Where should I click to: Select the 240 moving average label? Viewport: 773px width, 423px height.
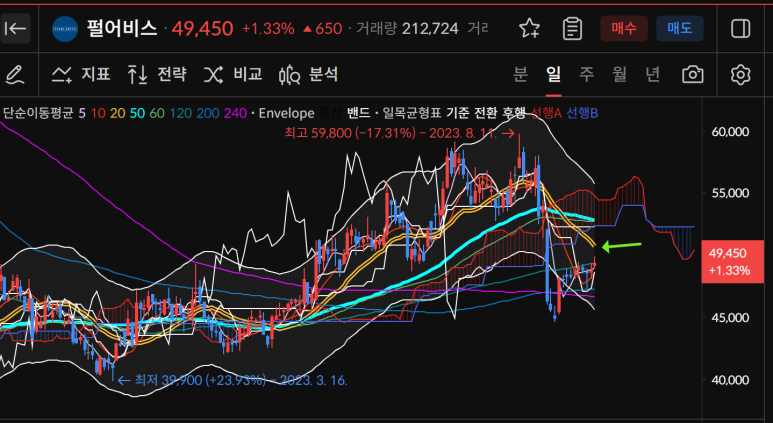[x=235, y=113]
